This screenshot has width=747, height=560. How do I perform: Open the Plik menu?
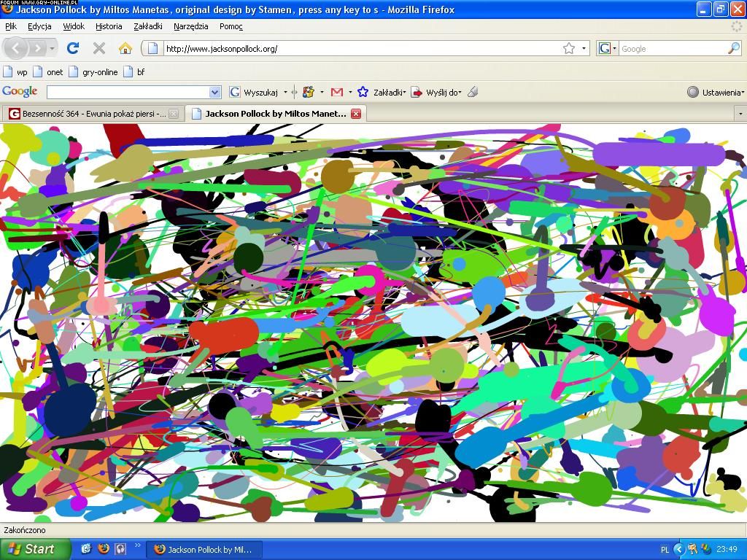pos(11,26)
